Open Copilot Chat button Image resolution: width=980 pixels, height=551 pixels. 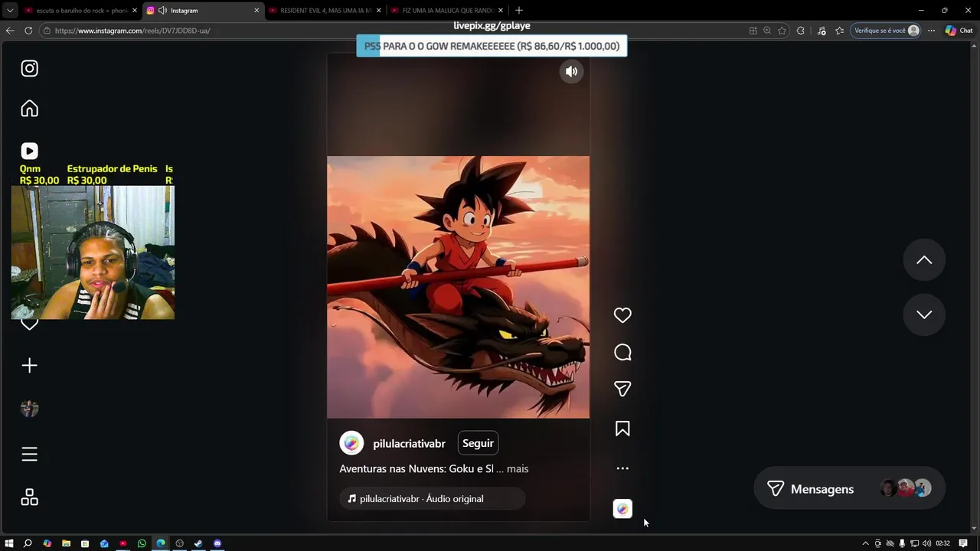point(959,31)
